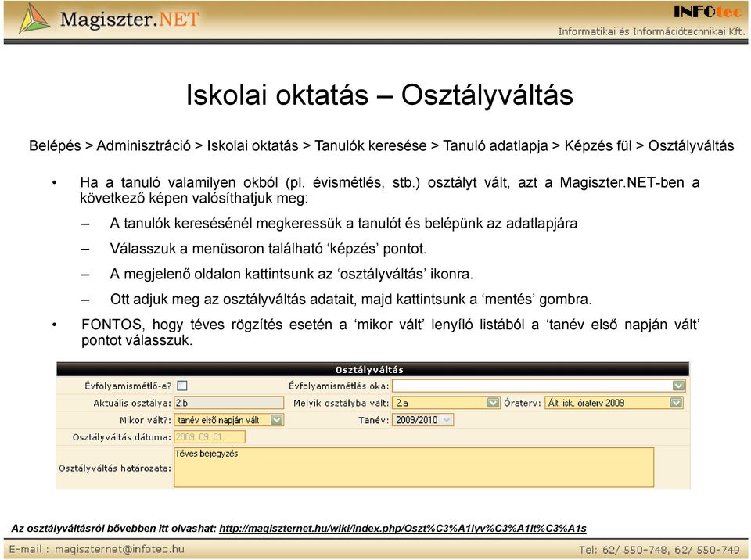This screenshot has height=560, width=751.
Task: Click the Magiszter.NET logo icon
Action: click(x=34, y=19)
